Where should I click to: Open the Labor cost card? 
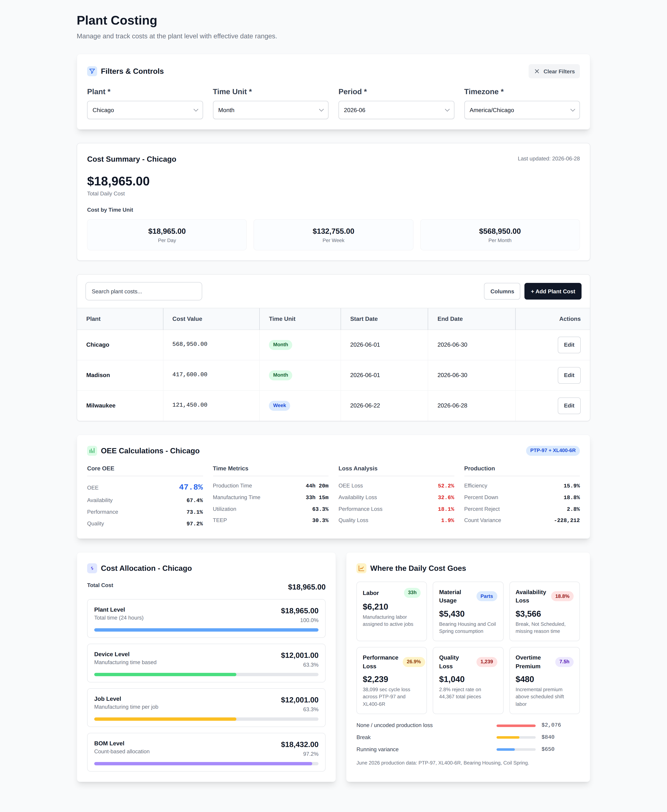(x=391, y=611)
